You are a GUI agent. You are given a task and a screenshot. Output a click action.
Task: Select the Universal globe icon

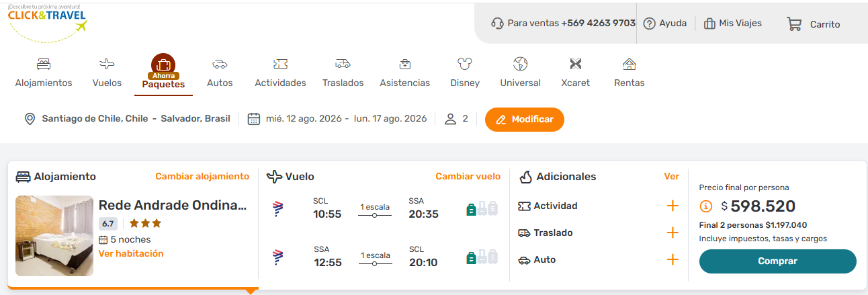tap(520, 65)
